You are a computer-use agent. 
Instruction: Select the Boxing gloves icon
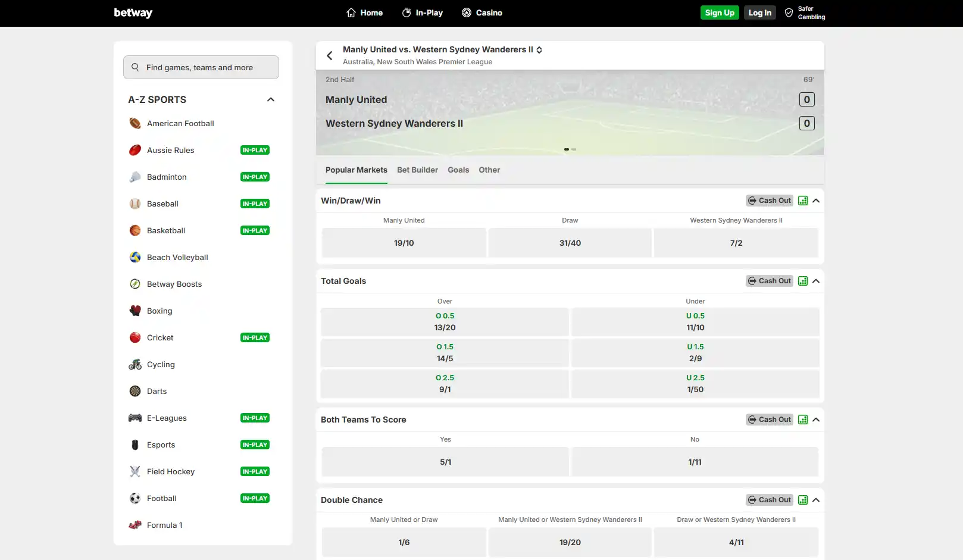pyautogui.click(x=135, y=311)
